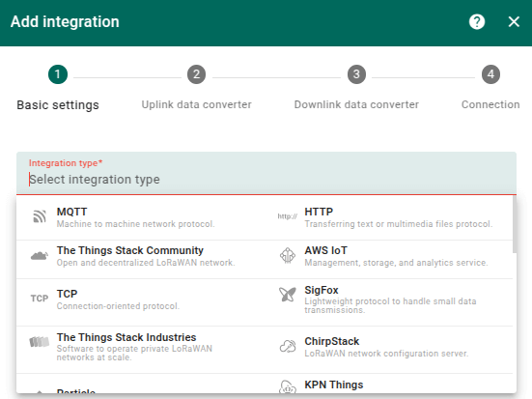Click 'LoRaWAN network configuration server.' text
Viewport: 532px width, 399px height.
(386, 354)
